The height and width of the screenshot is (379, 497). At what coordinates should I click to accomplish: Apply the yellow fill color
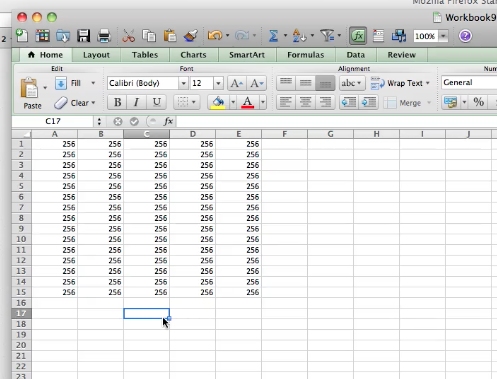click(218, 102)
